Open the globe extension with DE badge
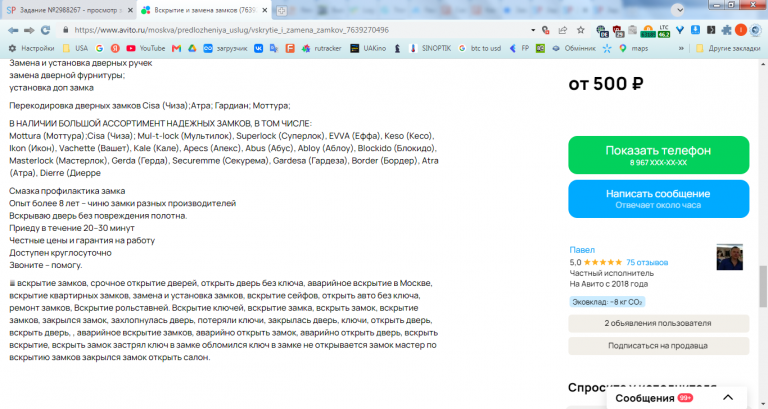 click(602, 31)
